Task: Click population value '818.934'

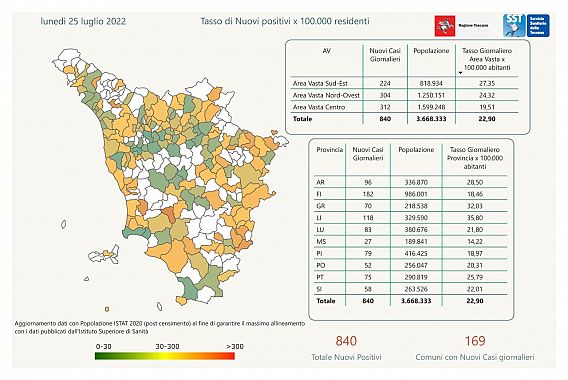Action: tap(431, 83)
